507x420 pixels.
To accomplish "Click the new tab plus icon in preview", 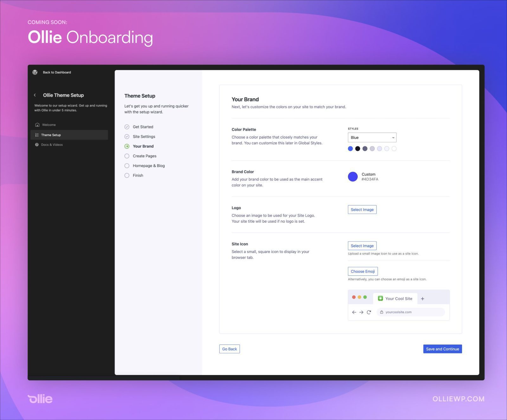I will pos(422,299).
